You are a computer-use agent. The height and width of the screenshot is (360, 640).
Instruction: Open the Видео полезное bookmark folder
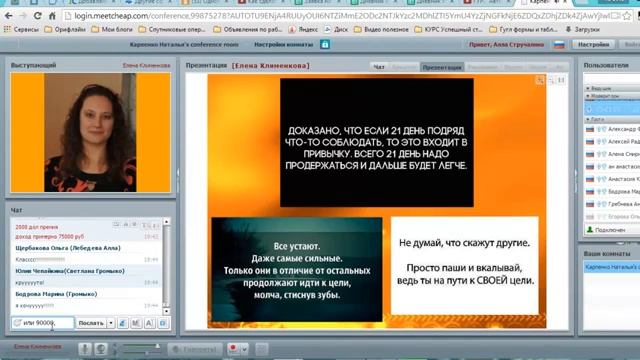381,29
